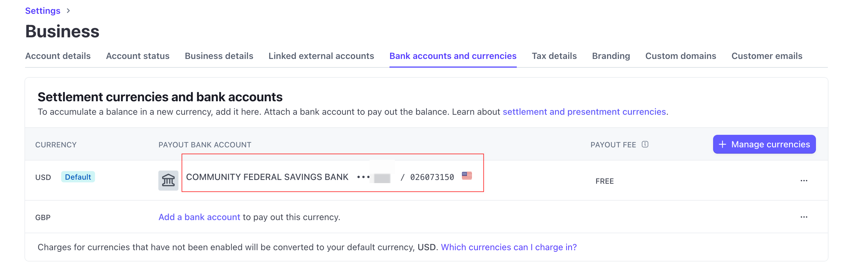
Task: Switch to the Account status tab
Action: point(137,56)
